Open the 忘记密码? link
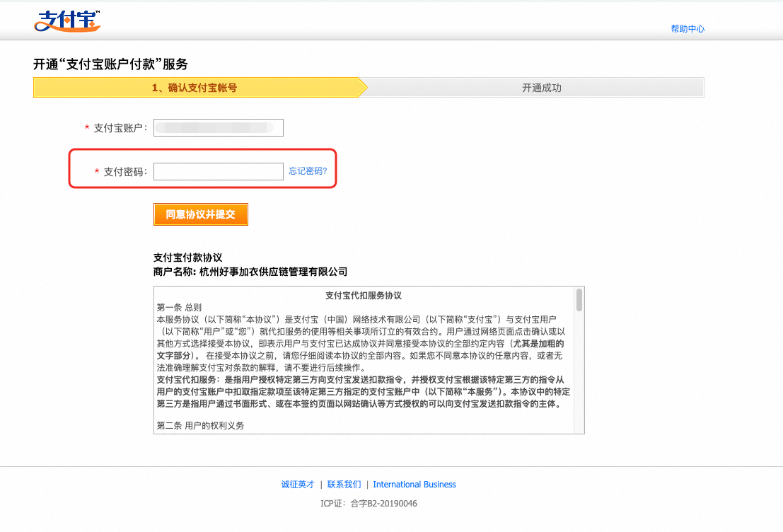783x532 pixels. [308, 171]
